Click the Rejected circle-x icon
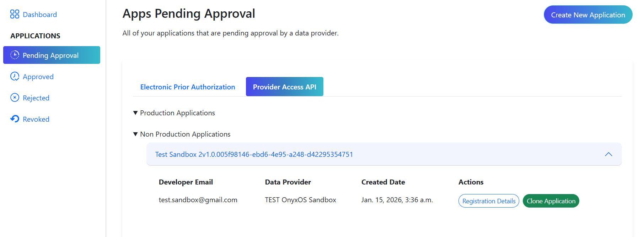 point(15,98)
